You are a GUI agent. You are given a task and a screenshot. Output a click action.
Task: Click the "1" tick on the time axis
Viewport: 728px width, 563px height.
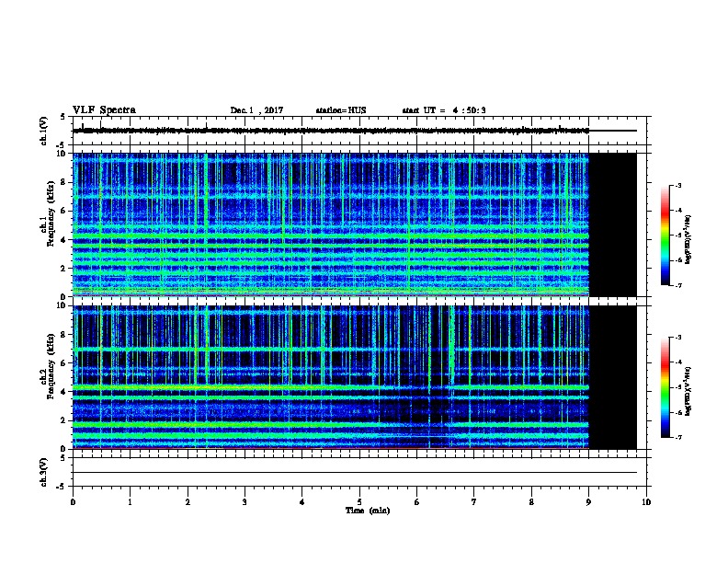coord(130,501)
